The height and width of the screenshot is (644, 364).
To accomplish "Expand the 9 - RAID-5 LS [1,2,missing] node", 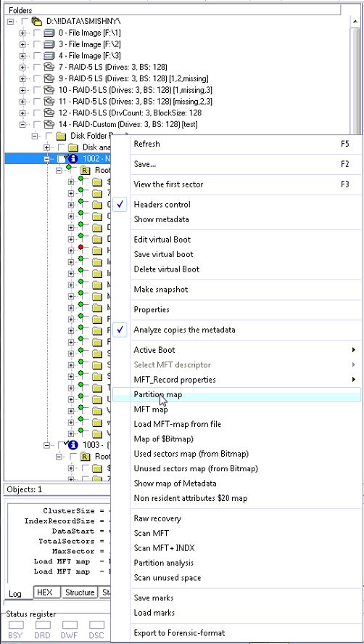I will (x=23, y=78).
